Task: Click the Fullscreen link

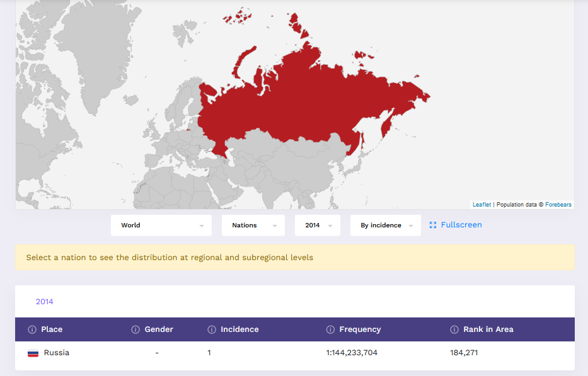Action: (461, 225)
